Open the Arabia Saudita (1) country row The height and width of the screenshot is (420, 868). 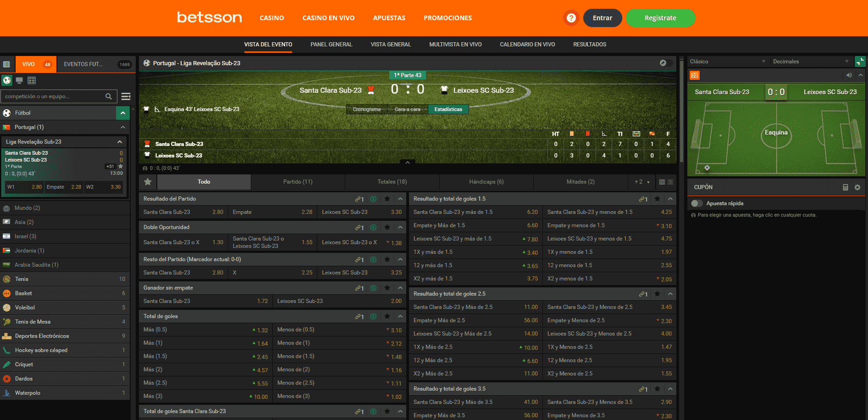(65, 265)
